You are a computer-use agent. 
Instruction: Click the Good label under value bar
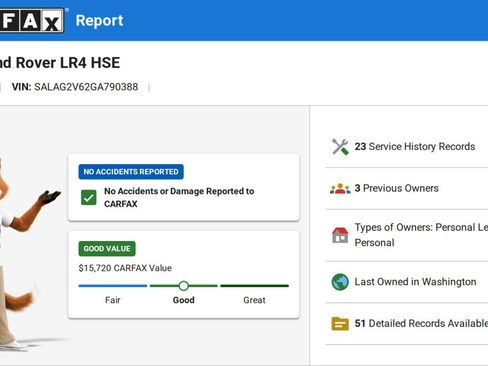tap(184, 300)
